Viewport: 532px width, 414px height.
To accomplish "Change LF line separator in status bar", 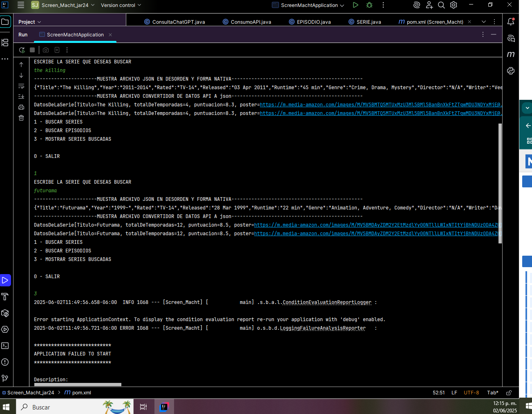I will click(454, 393).
